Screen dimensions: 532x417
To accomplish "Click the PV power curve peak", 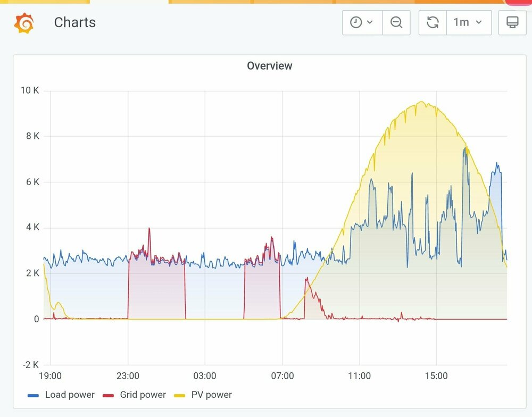I will point(422,102).
